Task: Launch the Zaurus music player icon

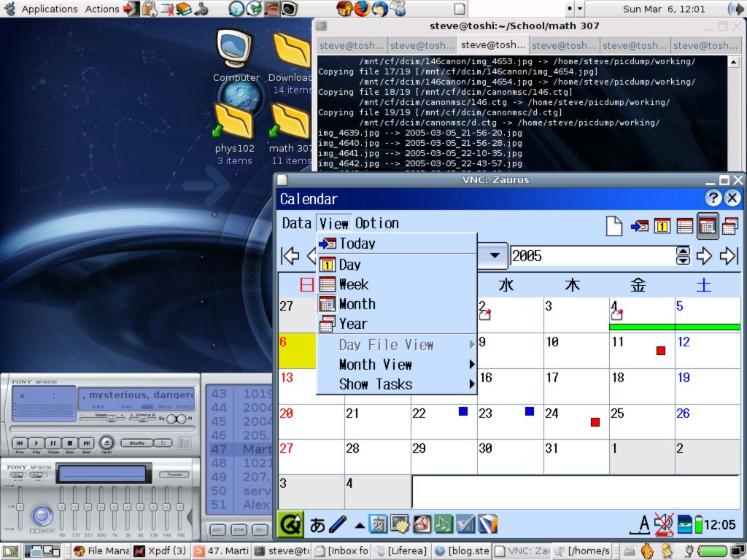Action: coord(444,524)
